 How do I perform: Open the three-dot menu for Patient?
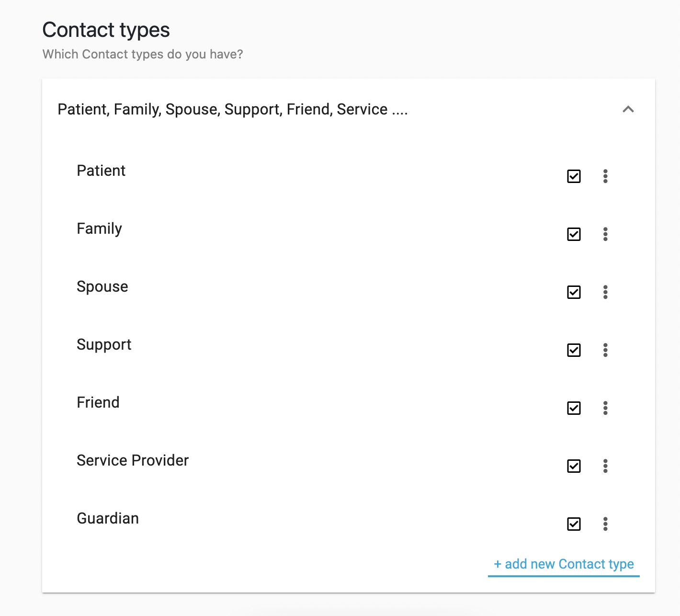coord(605,176)
